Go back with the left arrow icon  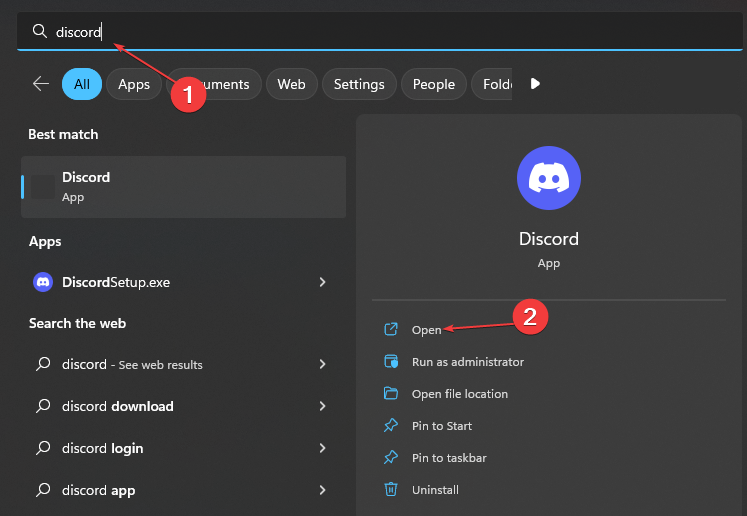point(41,84)
